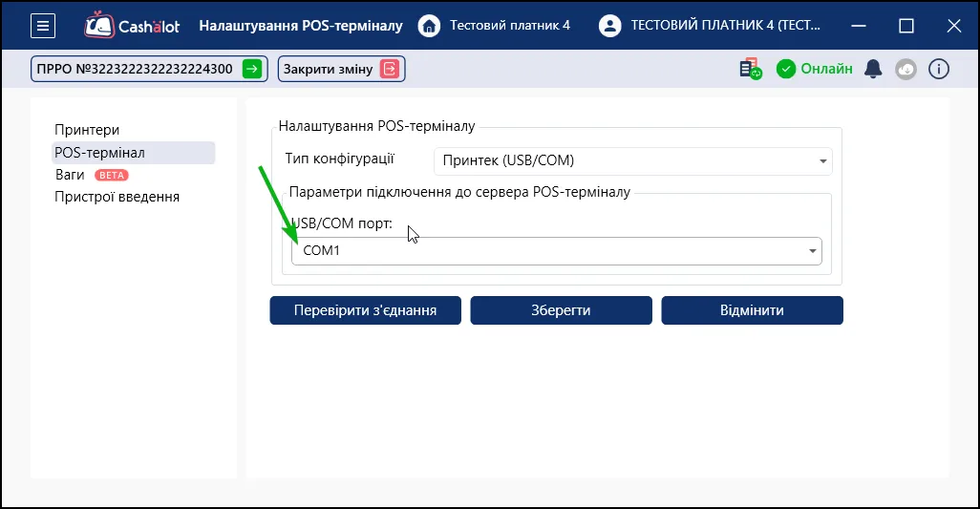Click the Зберегти button

point(562,310)
